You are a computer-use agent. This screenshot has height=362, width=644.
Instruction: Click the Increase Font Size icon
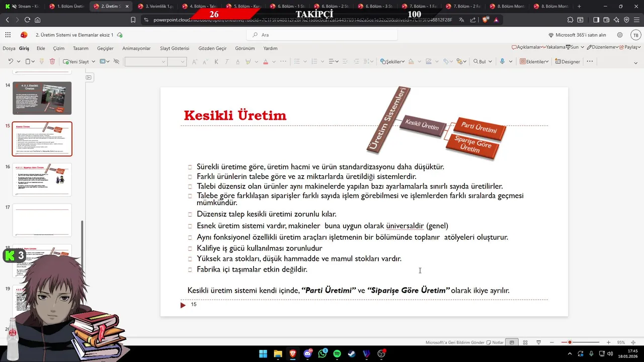click(x=195, y=61)
